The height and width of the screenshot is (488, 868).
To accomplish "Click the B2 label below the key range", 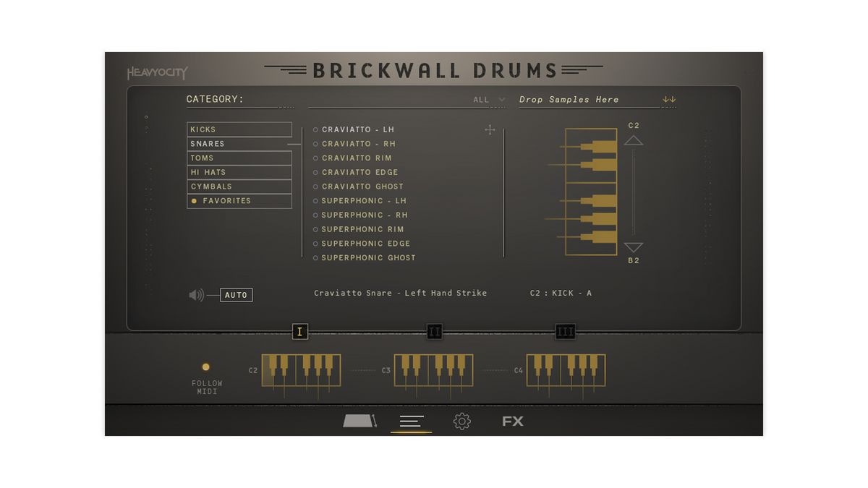I will click(634, 261).
